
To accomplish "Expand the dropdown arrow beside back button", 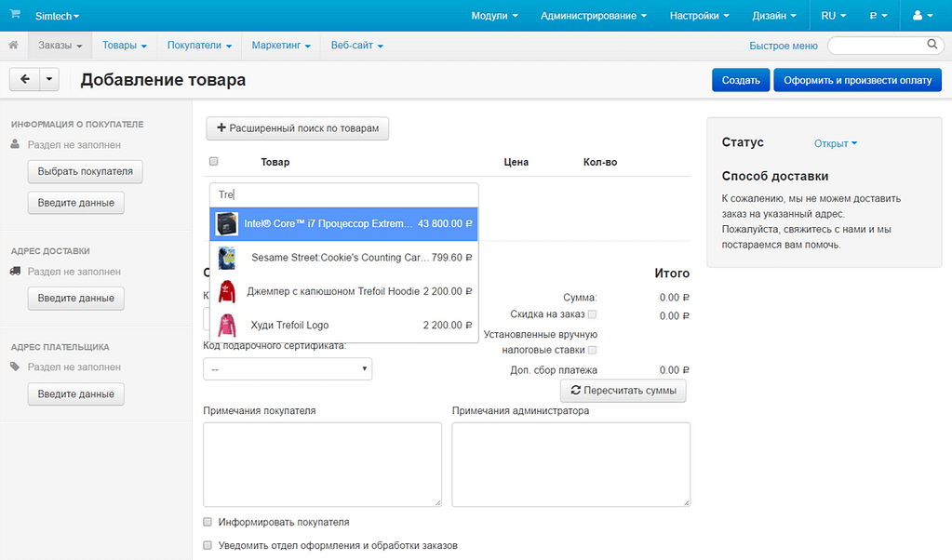I will tap(49, 80).
